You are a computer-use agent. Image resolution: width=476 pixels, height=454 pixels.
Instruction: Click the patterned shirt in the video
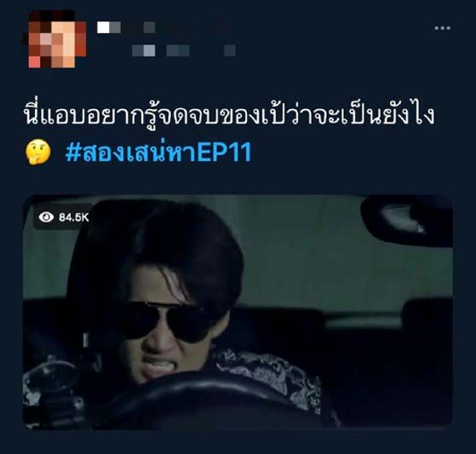coord(270,380)
